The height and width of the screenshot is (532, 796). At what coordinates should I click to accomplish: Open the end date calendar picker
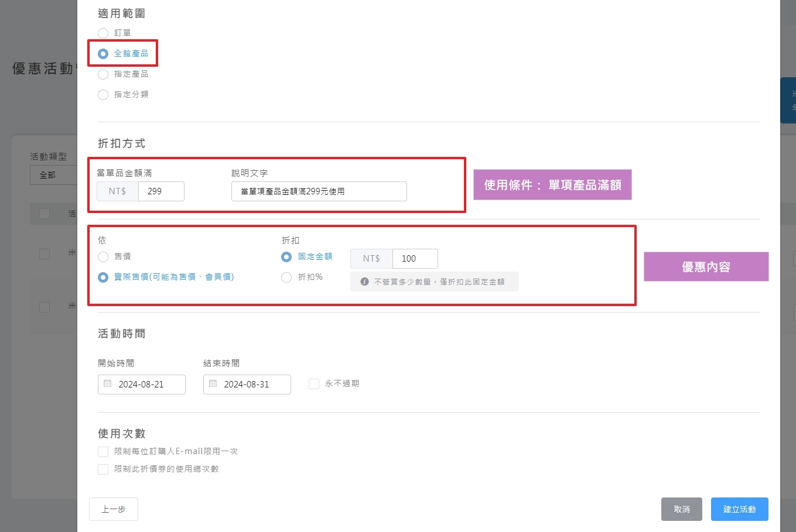pyautogui.click(x=213, y=384)
